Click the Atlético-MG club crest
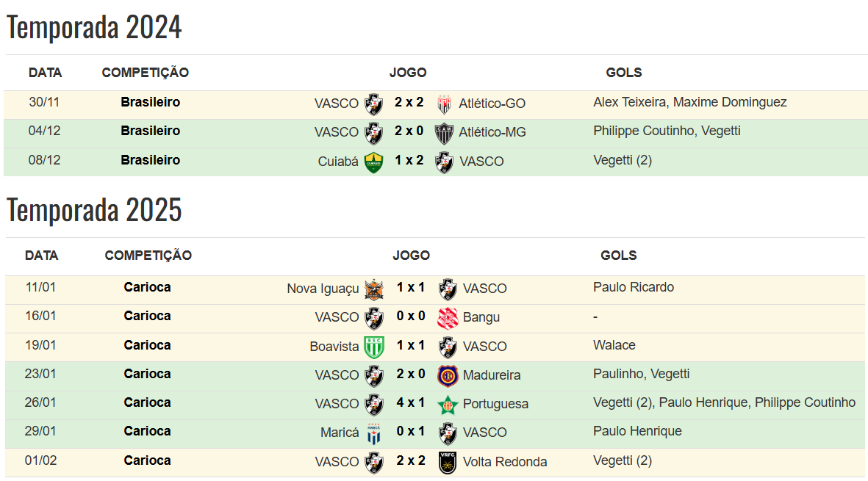 pyautogui.click(x=444, y=133)
